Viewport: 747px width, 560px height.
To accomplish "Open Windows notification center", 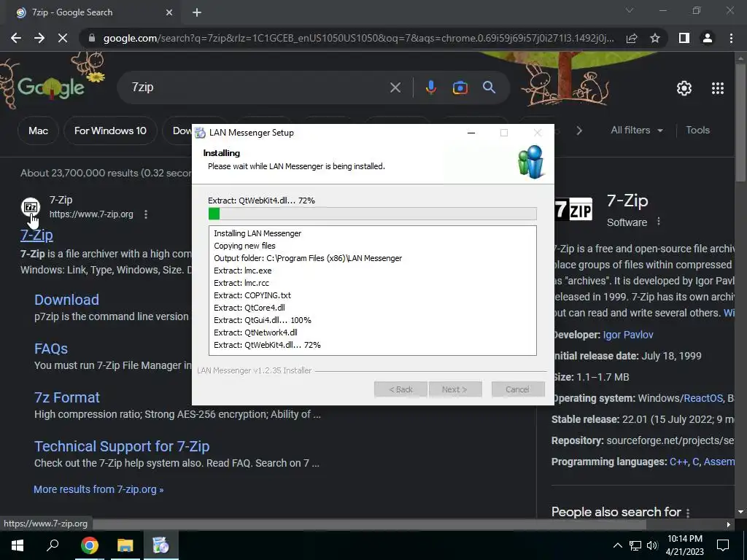I will [x=723, y=545].
